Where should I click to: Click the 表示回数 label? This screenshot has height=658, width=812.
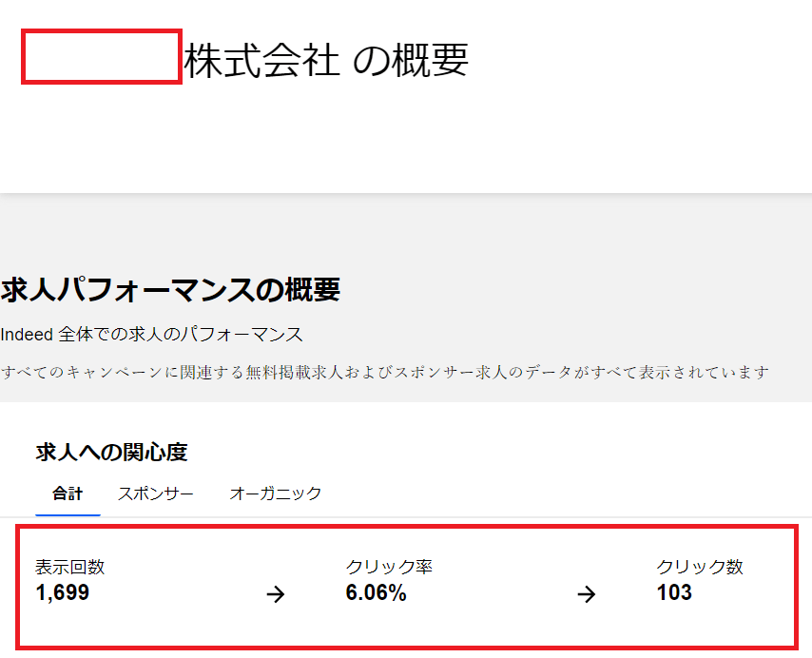(x=69, y=568)
